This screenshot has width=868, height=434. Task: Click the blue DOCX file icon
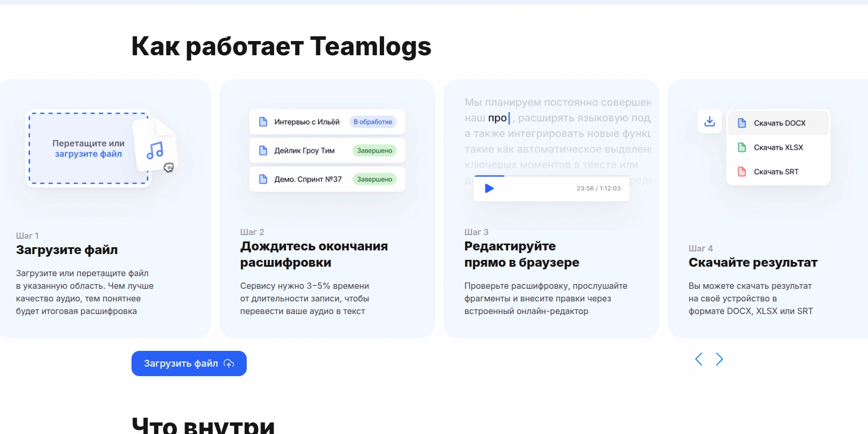pyautogui.click(x=742, y=123)
